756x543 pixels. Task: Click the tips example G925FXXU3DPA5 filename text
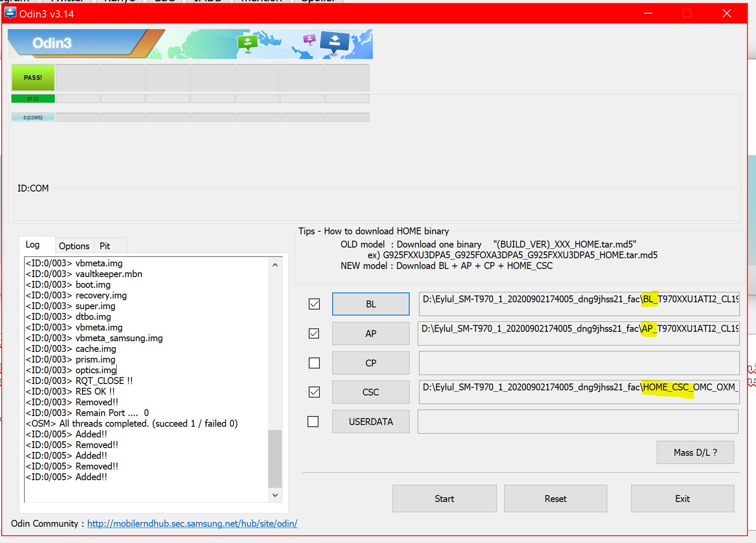pos(520,255)
